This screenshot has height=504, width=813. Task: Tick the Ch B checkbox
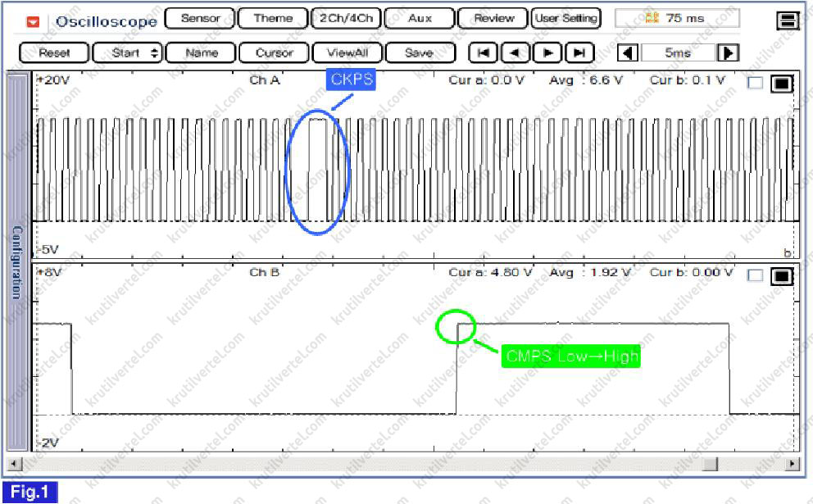pyautogui.click(x=755, y=276)
